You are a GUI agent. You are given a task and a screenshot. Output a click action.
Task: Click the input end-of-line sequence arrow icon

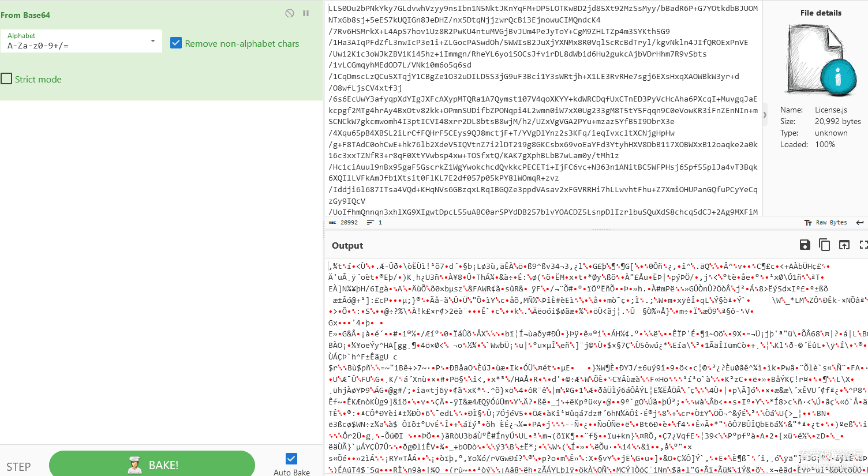click(x=860, y=223)
